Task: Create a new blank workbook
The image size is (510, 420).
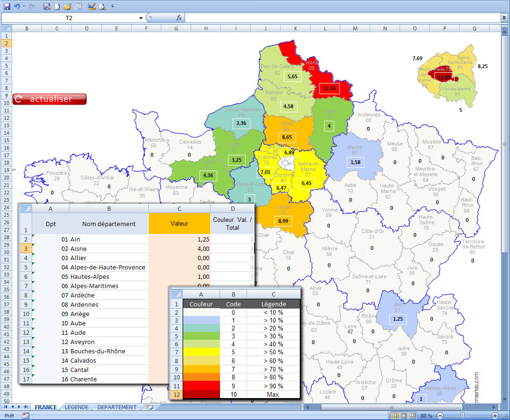Action: click(x=57, y=7)
